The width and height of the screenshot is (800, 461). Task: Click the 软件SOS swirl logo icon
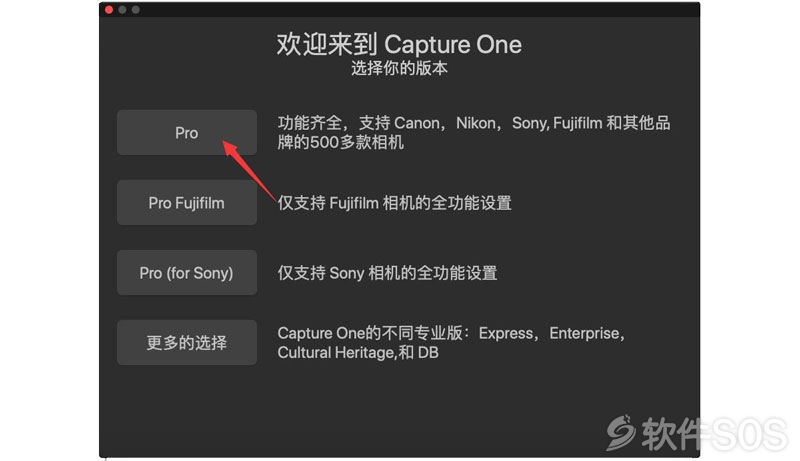tap(621, 433)
